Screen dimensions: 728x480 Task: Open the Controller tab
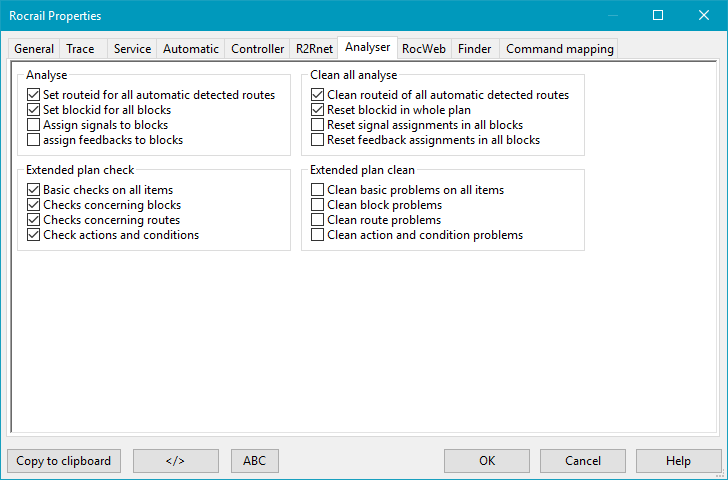point(257,48)
